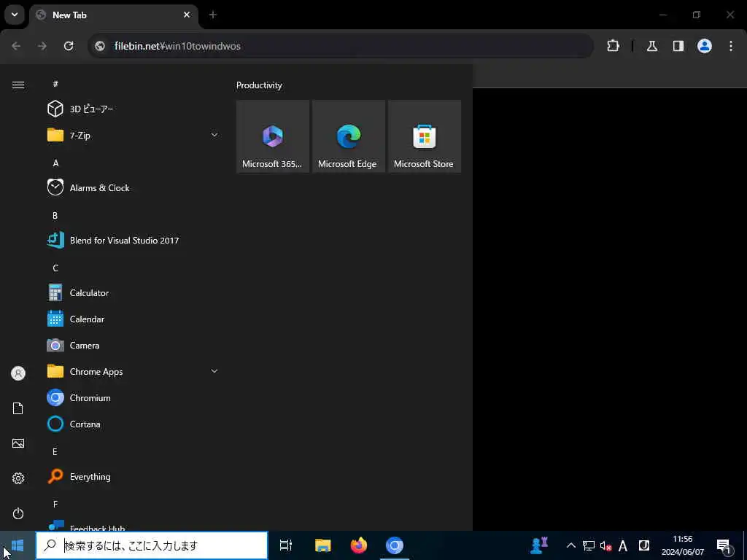This screenshot has width=747, height=560.
Task: Show hidden tray icons chevron
Action: click(x=570, y=545)
